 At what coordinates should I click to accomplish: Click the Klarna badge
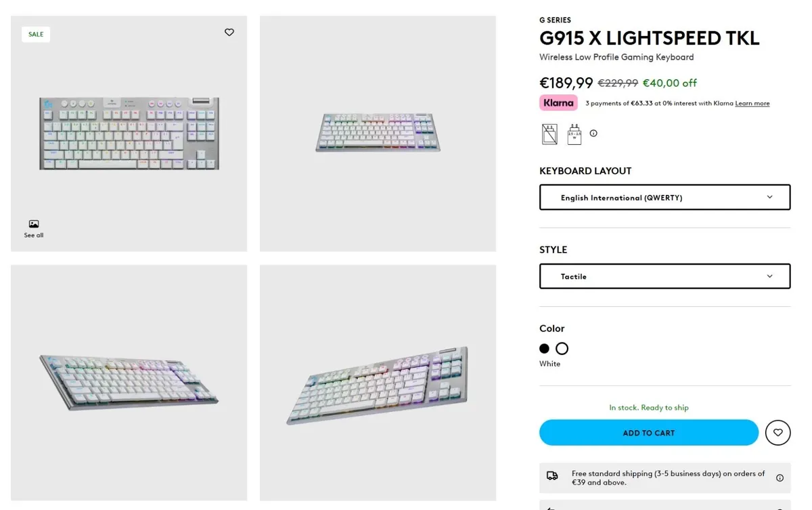point(558,102)
